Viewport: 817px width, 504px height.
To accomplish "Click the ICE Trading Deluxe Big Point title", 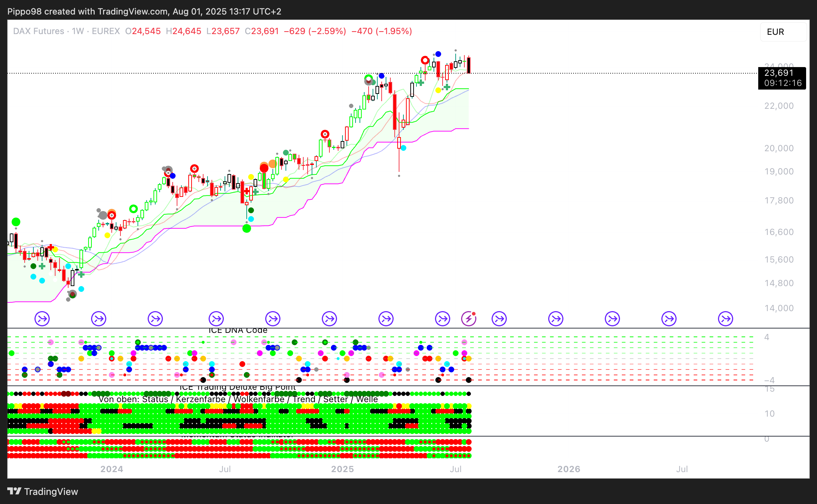I will [x=238, y=388].
